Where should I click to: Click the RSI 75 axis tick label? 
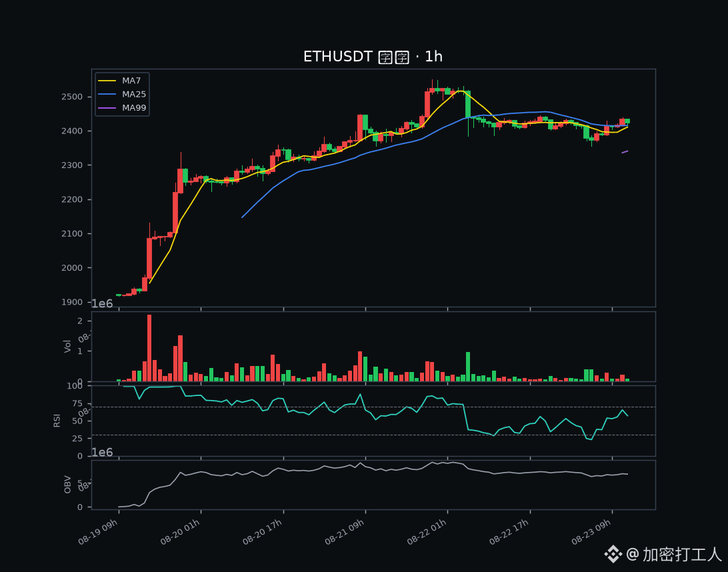(77, 404)
